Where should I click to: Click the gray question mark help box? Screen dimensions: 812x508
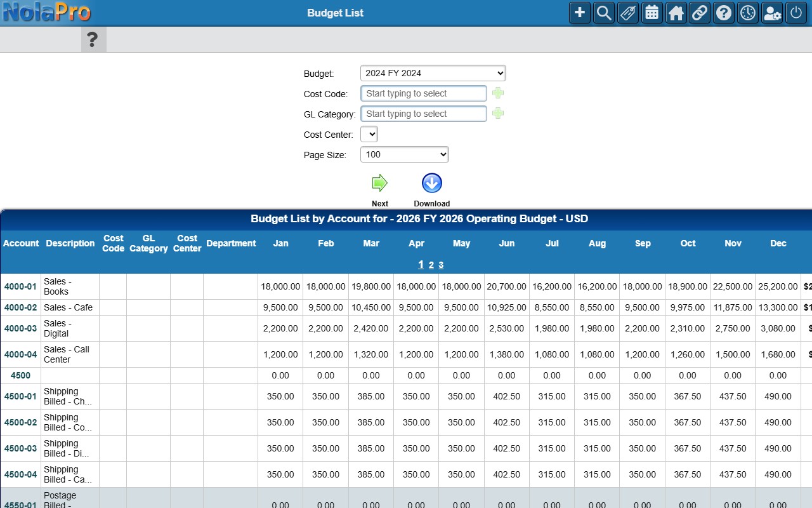[93, 40]
